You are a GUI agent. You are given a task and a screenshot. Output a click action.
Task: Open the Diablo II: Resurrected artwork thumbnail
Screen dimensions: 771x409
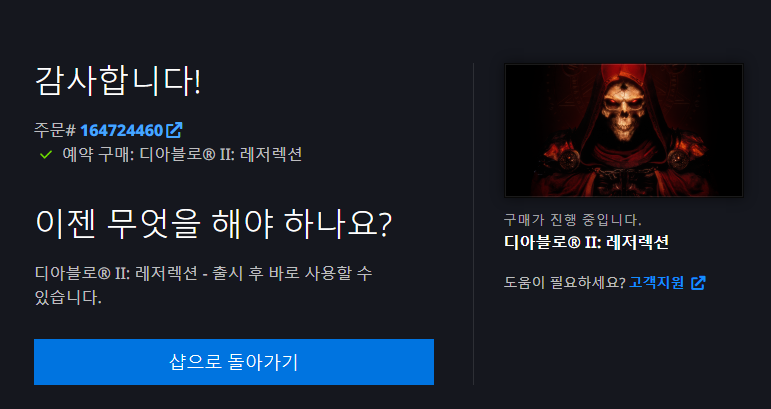pyautogui.click(x=624, y=130)
